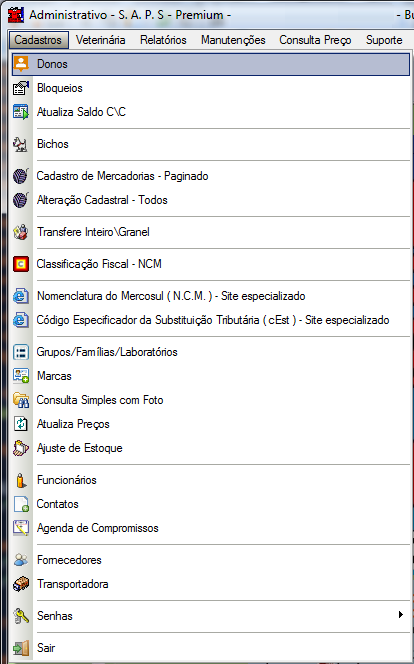Open the Relatórios menu
This screenshot has width=414, height=664.
(163, 40)
